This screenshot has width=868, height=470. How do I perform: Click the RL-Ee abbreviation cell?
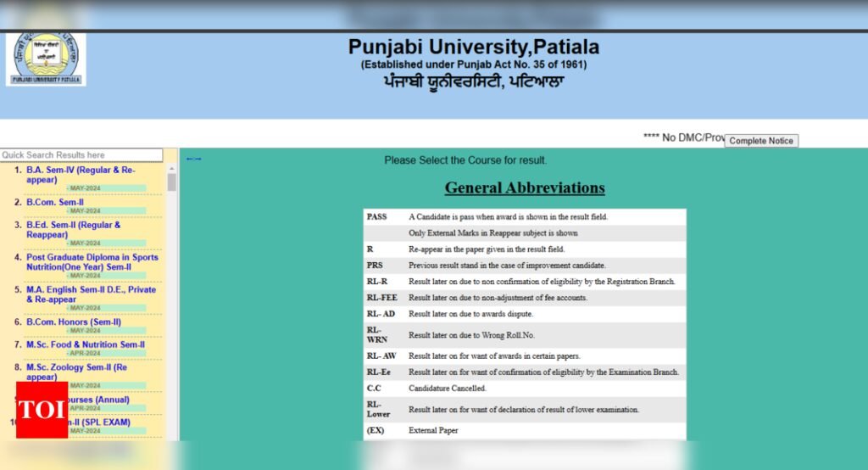tap(379, 372)
